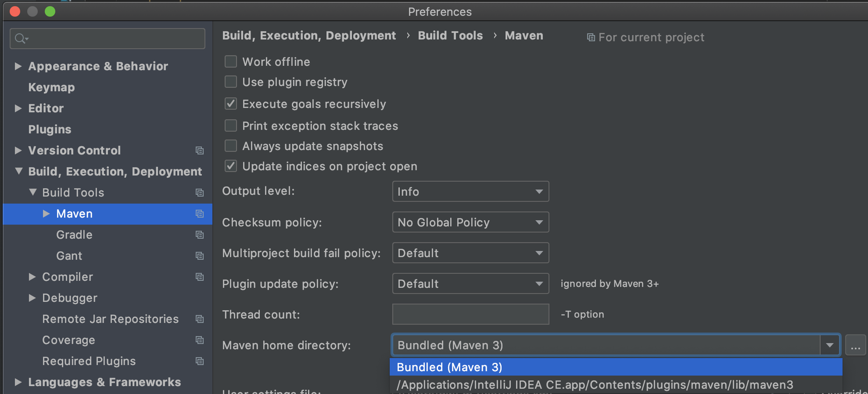
Task: Click inside the Thread count field
Action: click(x=470, y=314)
